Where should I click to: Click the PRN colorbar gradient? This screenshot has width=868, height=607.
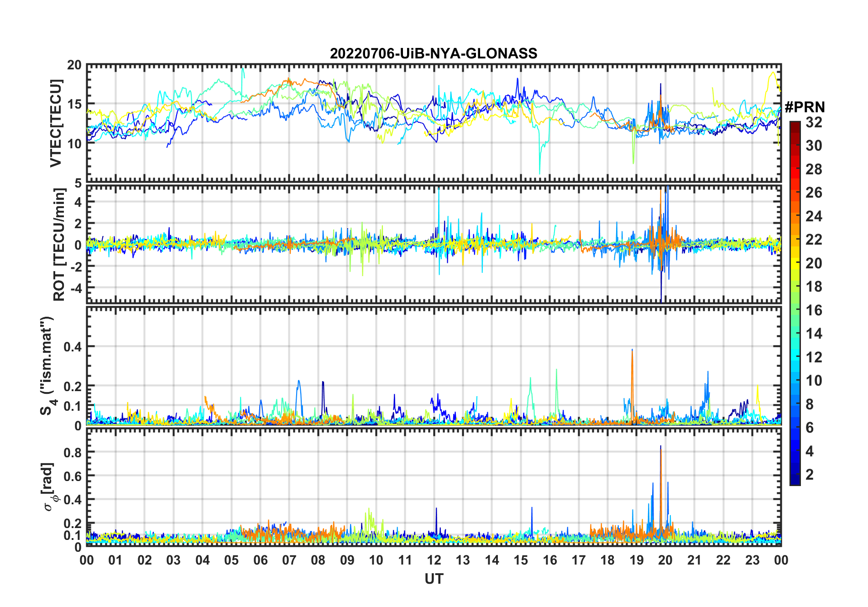795,303
